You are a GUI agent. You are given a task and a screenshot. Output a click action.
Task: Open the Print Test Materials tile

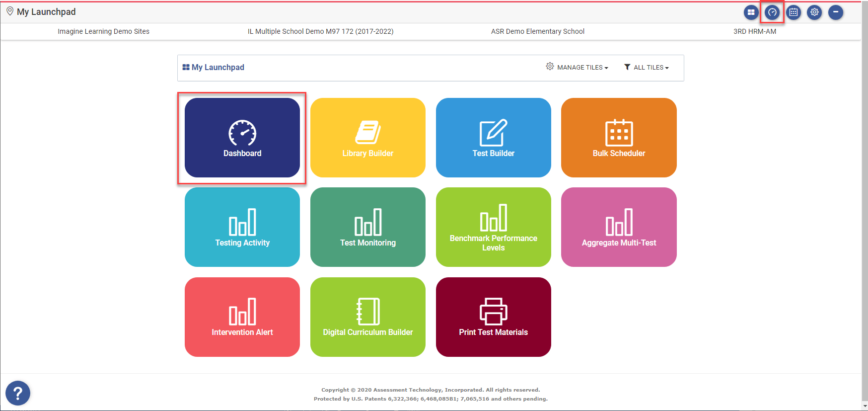pos(494,317)
